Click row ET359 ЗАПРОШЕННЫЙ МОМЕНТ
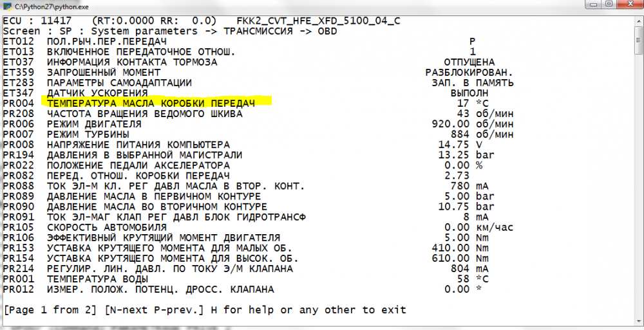 coord(259,73)
